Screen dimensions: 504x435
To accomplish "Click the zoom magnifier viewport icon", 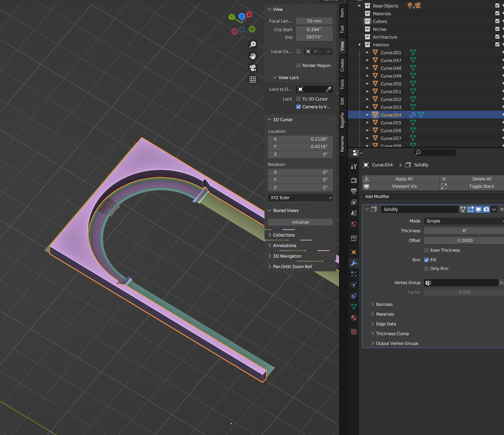I will tap(253, 44).
